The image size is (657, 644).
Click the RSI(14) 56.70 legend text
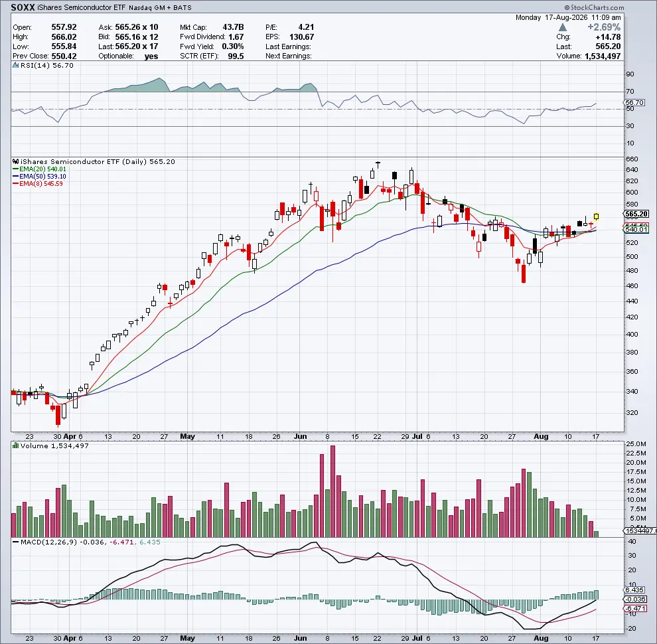47,66
